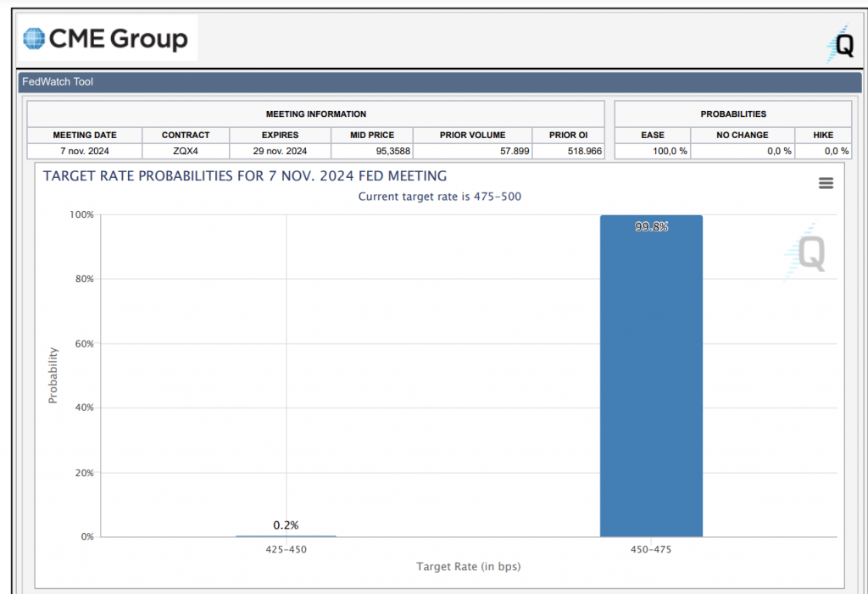The width and height of the screenshot is (868, 594).
Task: Select the 100,0 % ease value cell
Action: click(x=652, y=151)
